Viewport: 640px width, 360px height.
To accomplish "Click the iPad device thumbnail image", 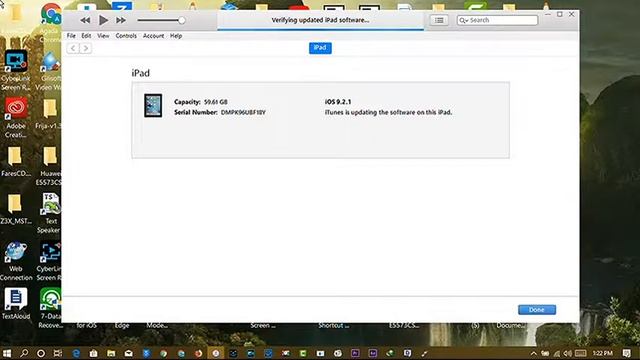I will (x=153, y=105).
